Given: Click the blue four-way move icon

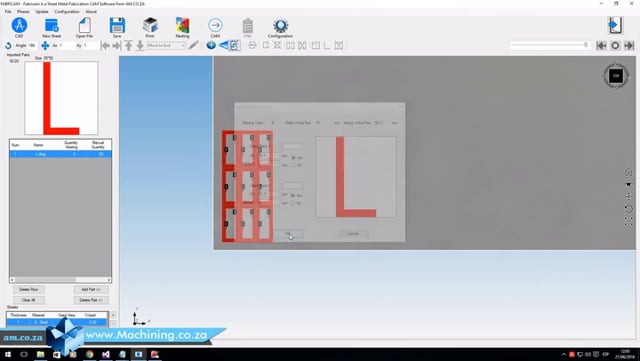Looking at the screenshot, I should coord(45,45).
